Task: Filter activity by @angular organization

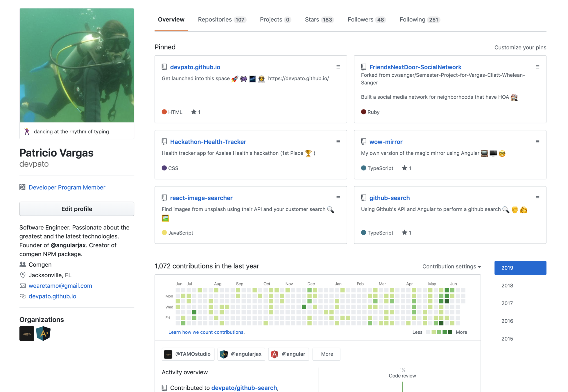Action: point(288,354)
